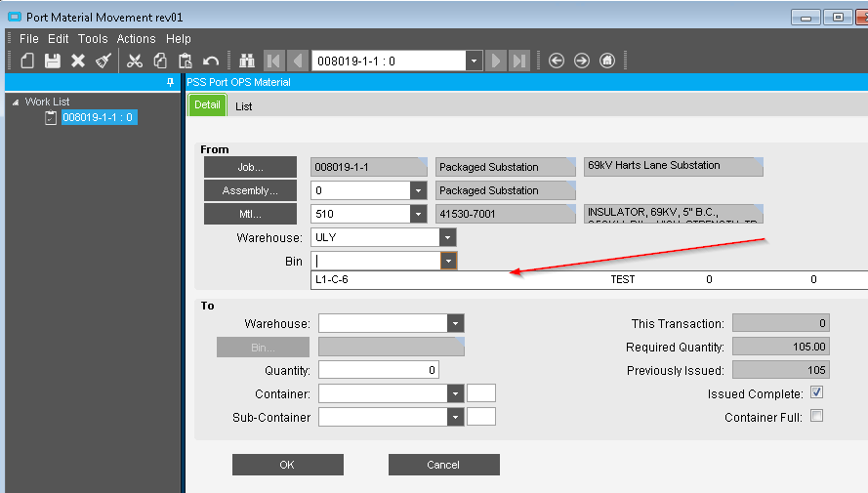The image size is (868, 493).
Task: Open the From Bin dropdown arrow
Action: pyautogui.click(x=448, y=261)
